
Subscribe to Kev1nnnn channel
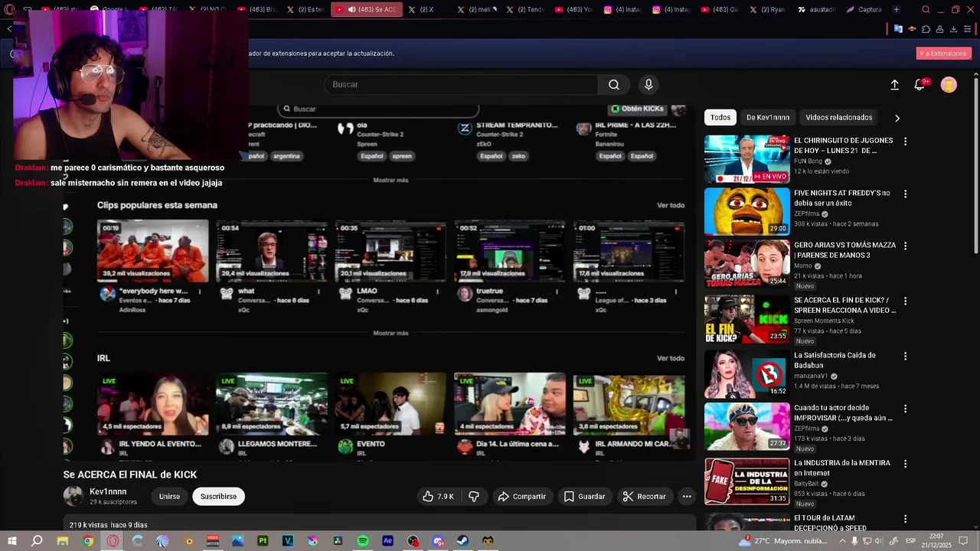pos(218,497)
